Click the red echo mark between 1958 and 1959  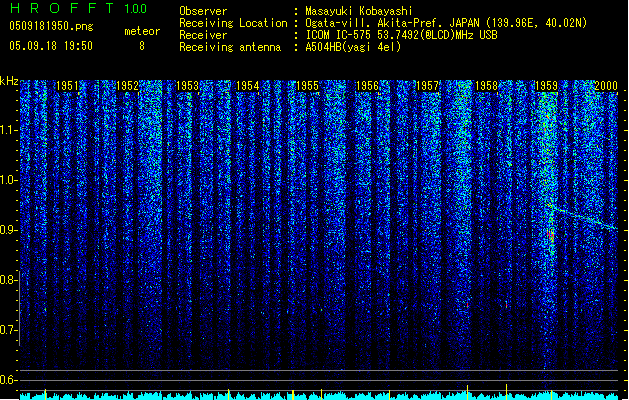click(506, 305)
